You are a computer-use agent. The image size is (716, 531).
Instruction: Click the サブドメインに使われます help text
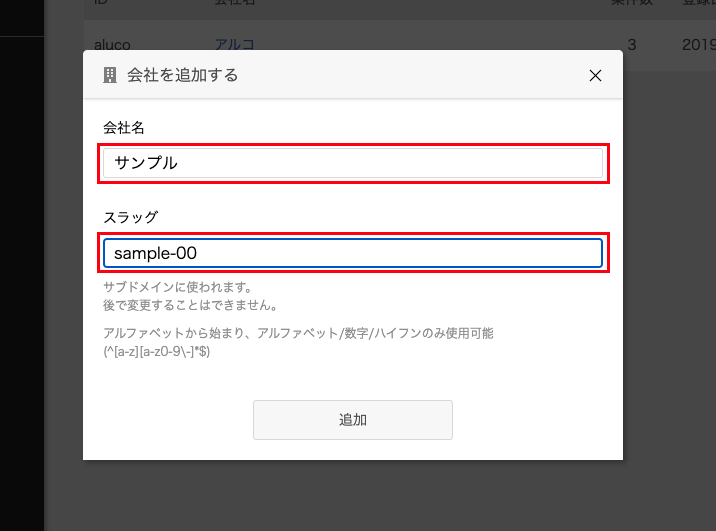(178, 287)
